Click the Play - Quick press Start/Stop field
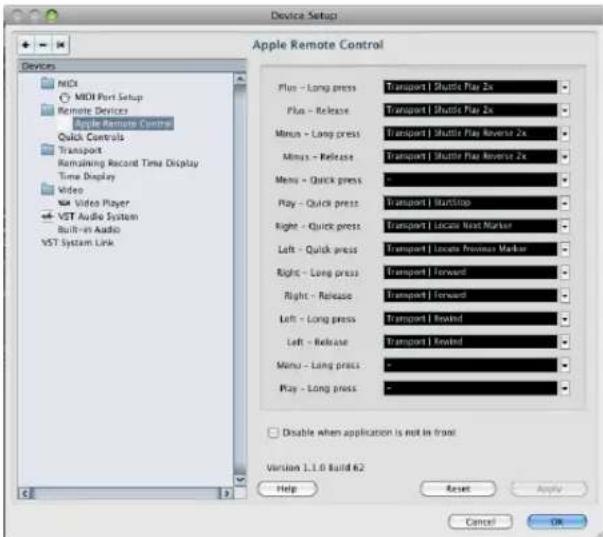The height and width of the screenshot is (537, 603). click(470, 203)
